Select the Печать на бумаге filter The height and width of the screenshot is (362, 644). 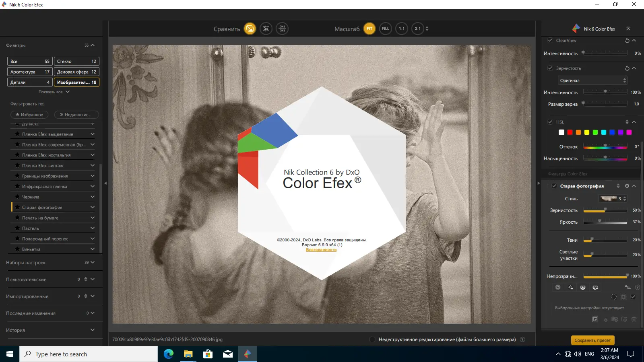click(40, 218)
